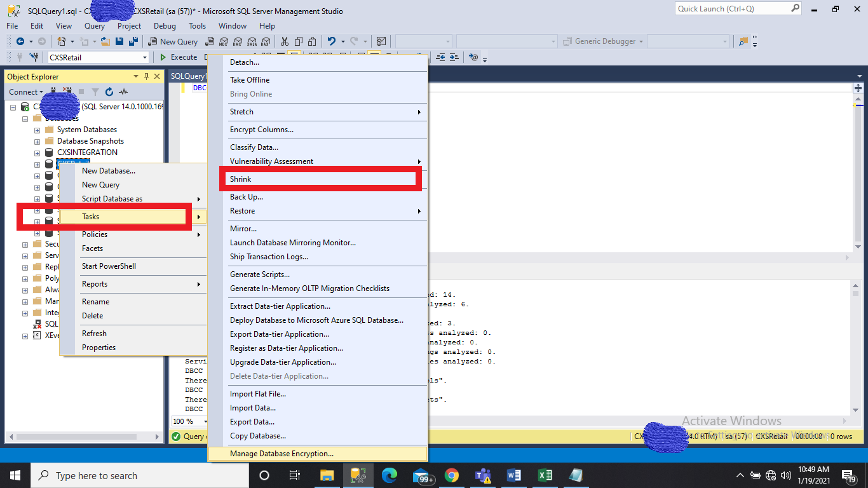
Task: Click the Paste clipboard icon
Action: [313, 41]
